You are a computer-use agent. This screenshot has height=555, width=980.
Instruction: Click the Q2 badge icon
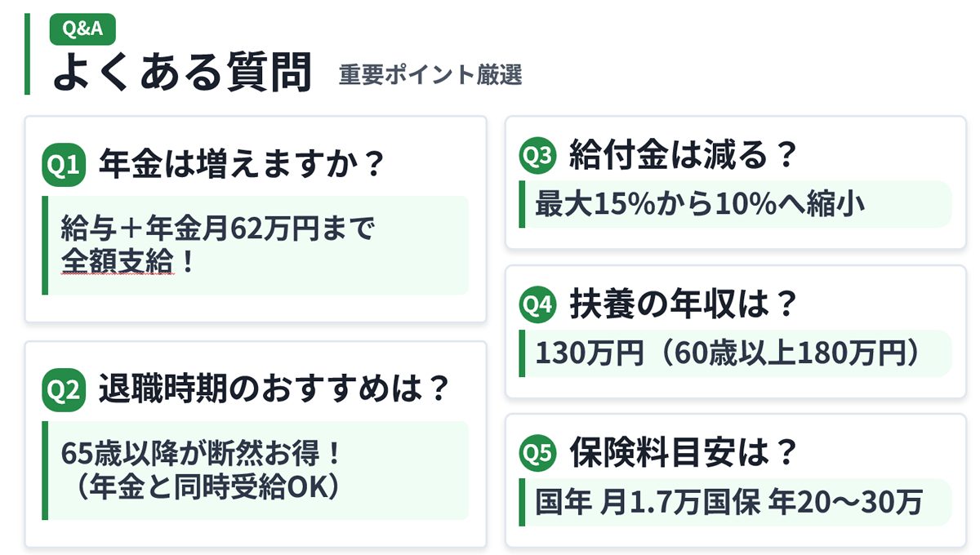click(63, 391)
